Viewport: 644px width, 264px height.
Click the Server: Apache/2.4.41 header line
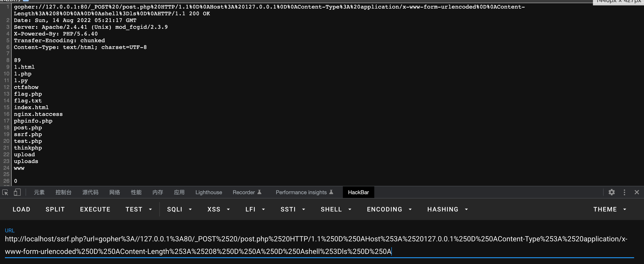(91, 27)
